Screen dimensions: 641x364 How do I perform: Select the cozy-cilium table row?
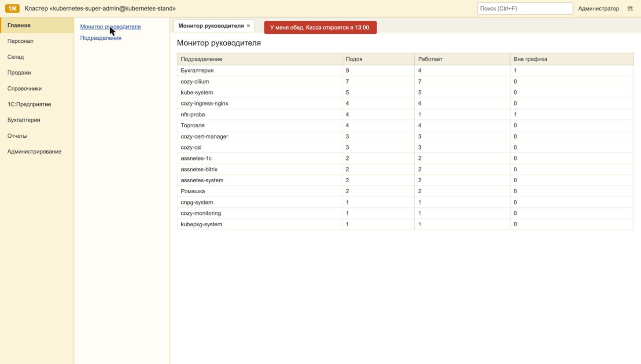tap(405, 81)
